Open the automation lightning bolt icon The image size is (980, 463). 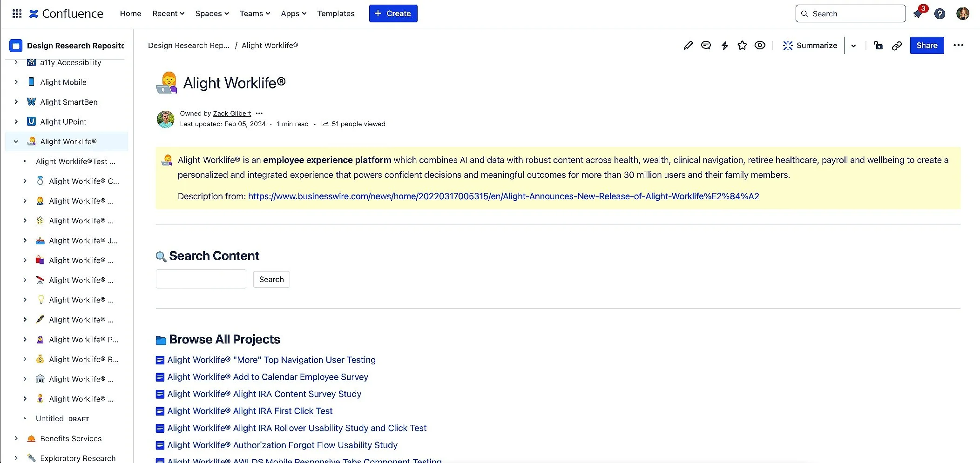[724, 45]
